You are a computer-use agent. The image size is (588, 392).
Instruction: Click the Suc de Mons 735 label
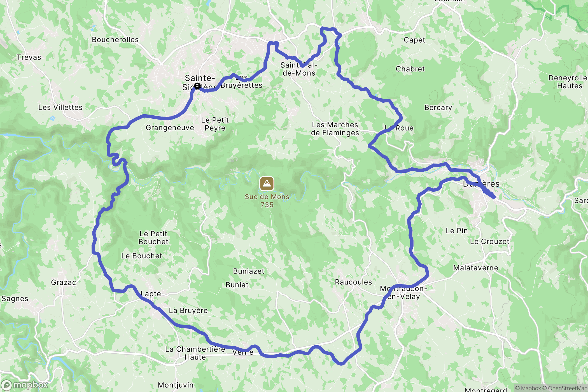(267, 201)
